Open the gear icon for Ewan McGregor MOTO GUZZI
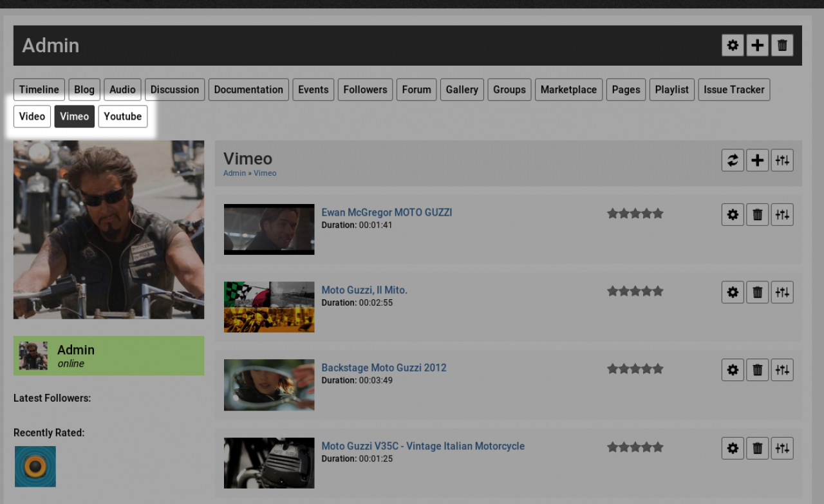 (733, 214)
